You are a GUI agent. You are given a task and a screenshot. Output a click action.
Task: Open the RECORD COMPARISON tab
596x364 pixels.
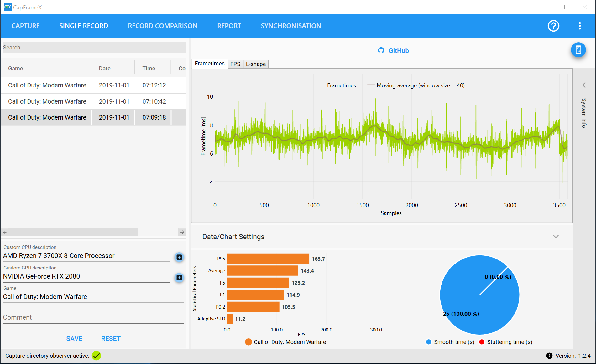click(163, 26)
